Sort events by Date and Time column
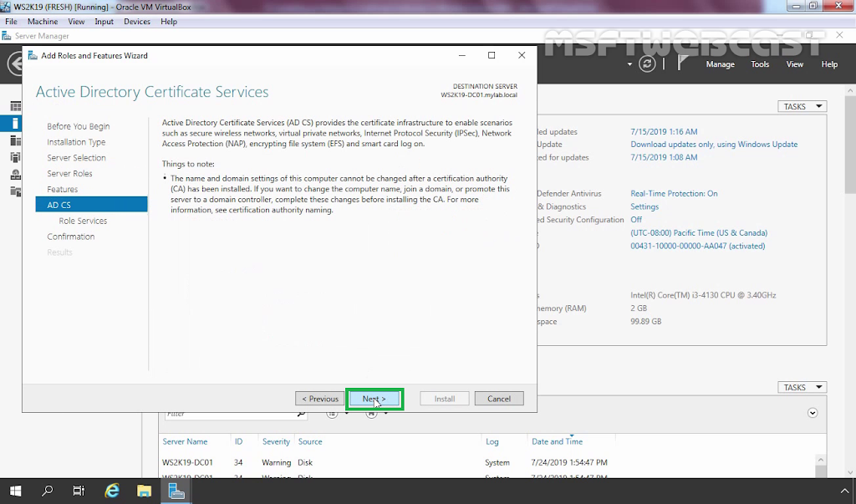The image size is (856, 504). 557,441
